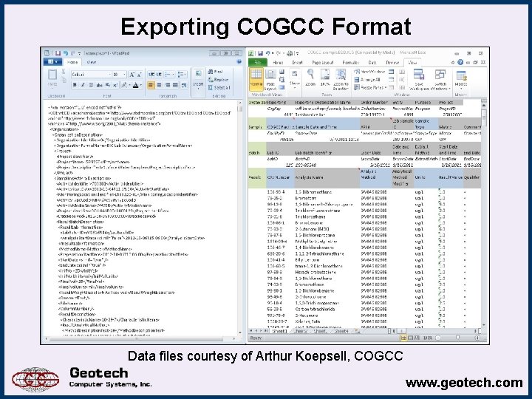Click Find in WordPad Editing group
Screen dimensions: 532x399
click(216, 72)
